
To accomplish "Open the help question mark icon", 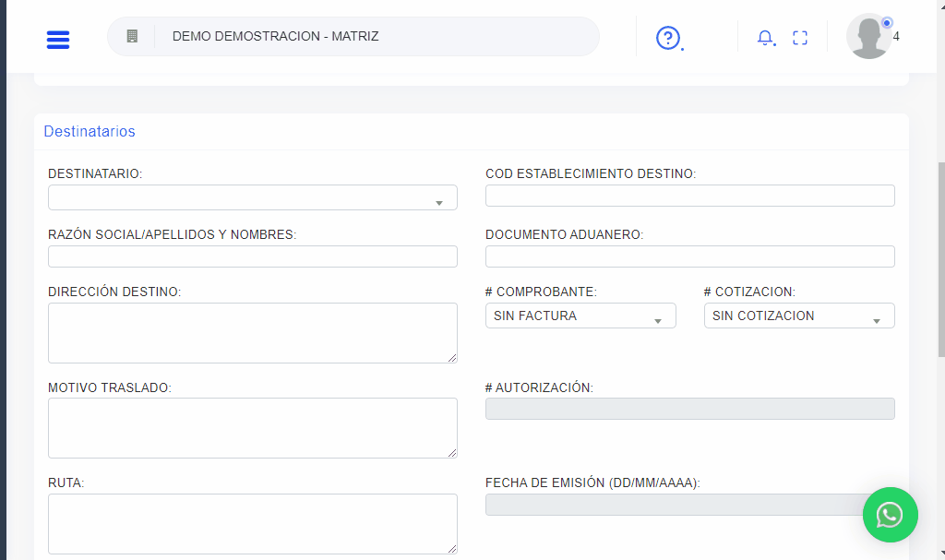I will pyautogui.click(x=667, y=38).
